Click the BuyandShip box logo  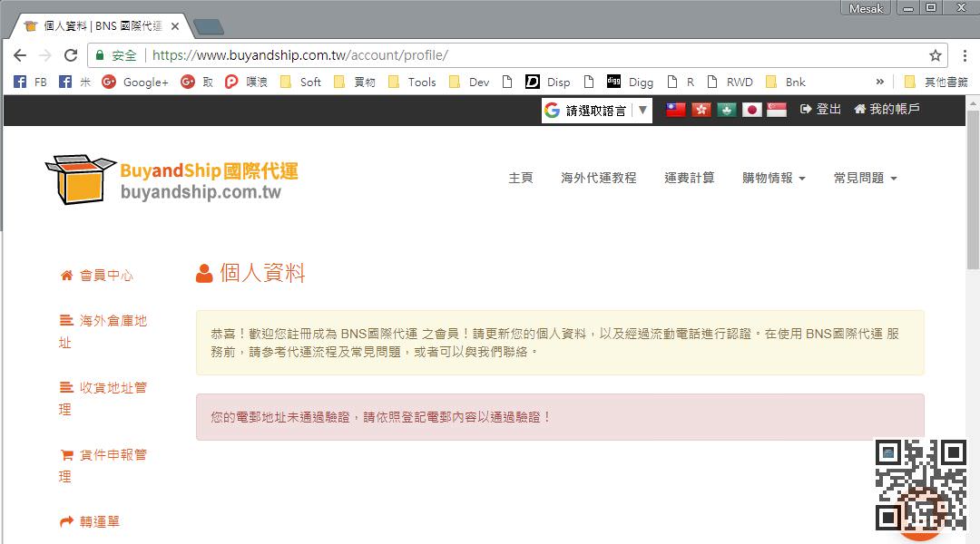pyautogui.click(x=80, y=180)
